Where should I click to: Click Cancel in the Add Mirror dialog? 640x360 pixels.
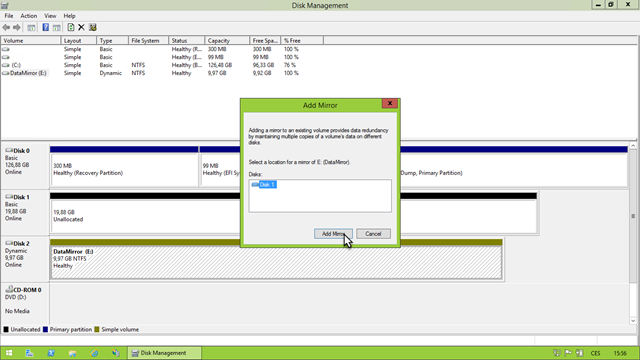(x=373, y=234)
